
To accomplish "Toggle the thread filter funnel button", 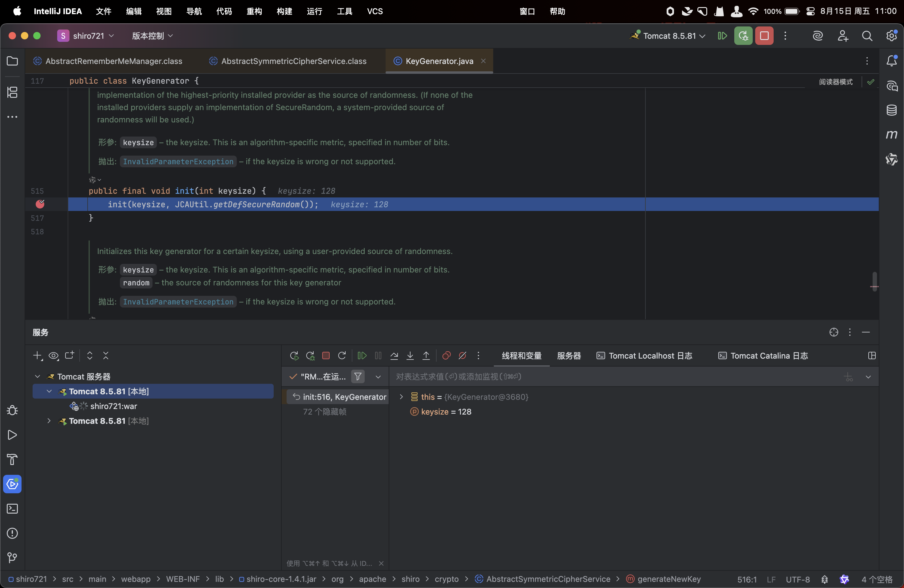I will click(357, 376).
